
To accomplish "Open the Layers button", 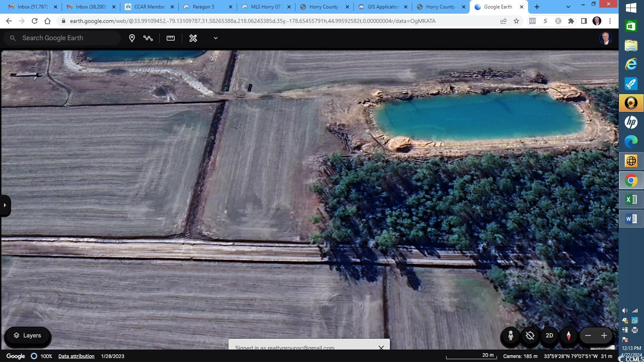I will coord(27,335).
